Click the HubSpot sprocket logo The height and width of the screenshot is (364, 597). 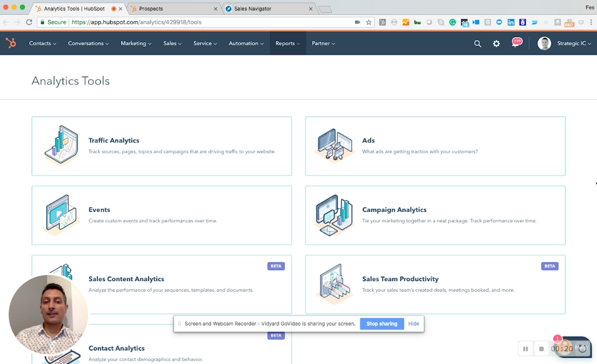click(11, 43)
